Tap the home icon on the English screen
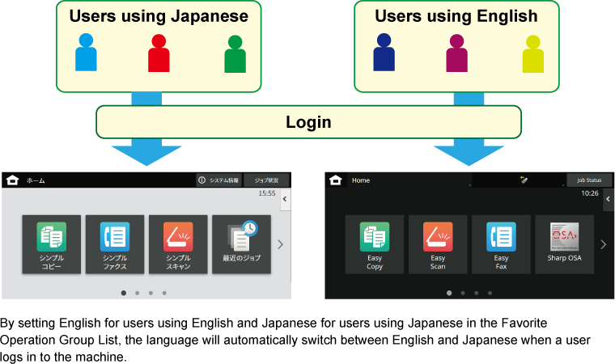The width and height of the screenshot is (615, 364). (x=336, y=180)
